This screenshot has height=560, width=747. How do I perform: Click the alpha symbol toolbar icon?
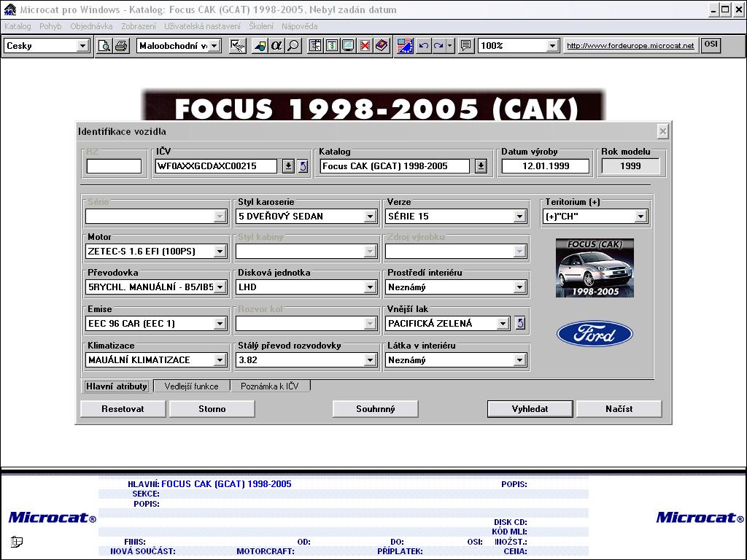click(x=276, y=46)
